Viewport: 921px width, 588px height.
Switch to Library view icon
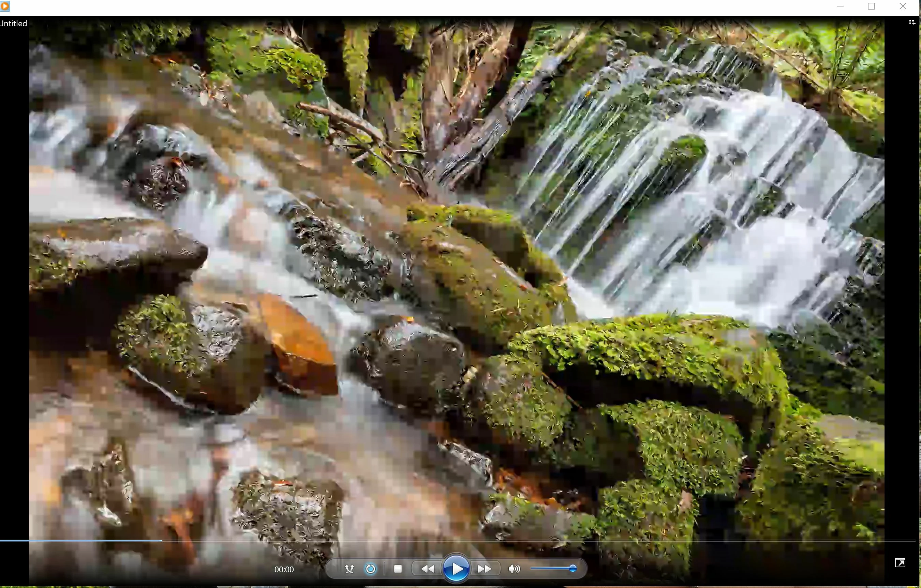click(x=912, y=22)
